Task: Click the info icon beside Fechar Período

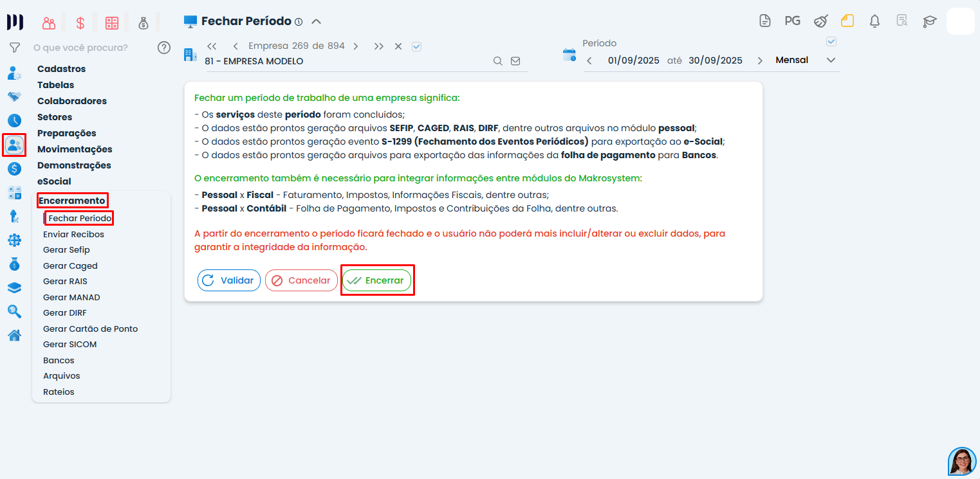Action: (299, 22)
